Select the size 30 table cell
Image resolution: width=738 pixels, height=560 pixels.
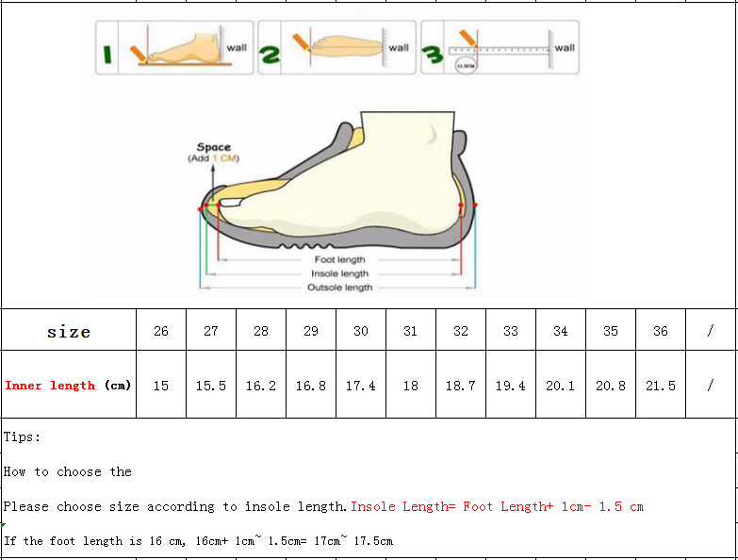[x=361, y=331]
